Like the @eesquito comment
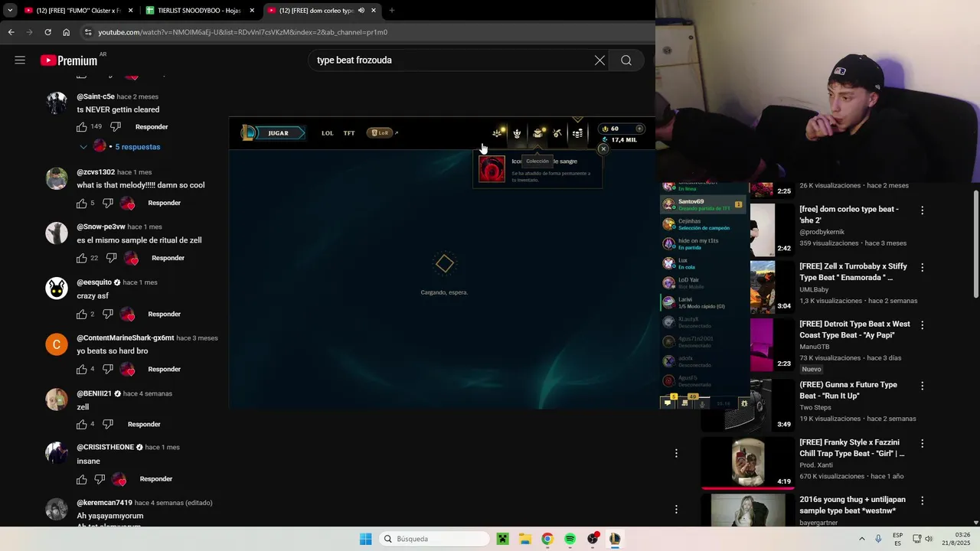980x551 pixels. click(x=82, y=314)
